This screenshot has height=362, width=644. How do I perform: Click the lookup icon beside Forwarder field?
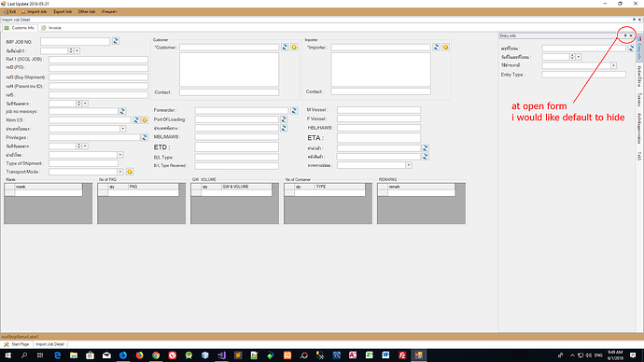(294, 110)
